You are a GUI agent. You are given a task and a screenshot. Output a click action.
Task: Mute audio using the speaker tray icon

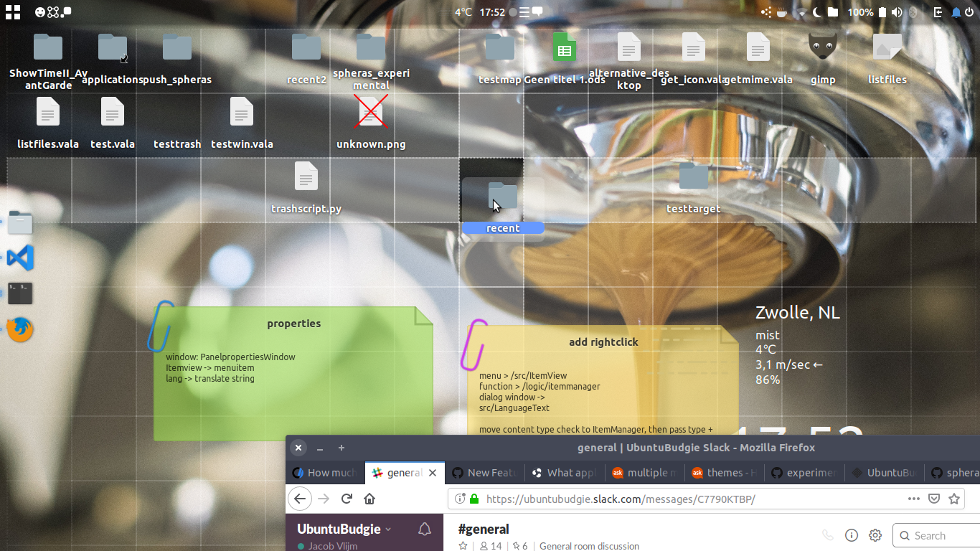click(897, 12)
